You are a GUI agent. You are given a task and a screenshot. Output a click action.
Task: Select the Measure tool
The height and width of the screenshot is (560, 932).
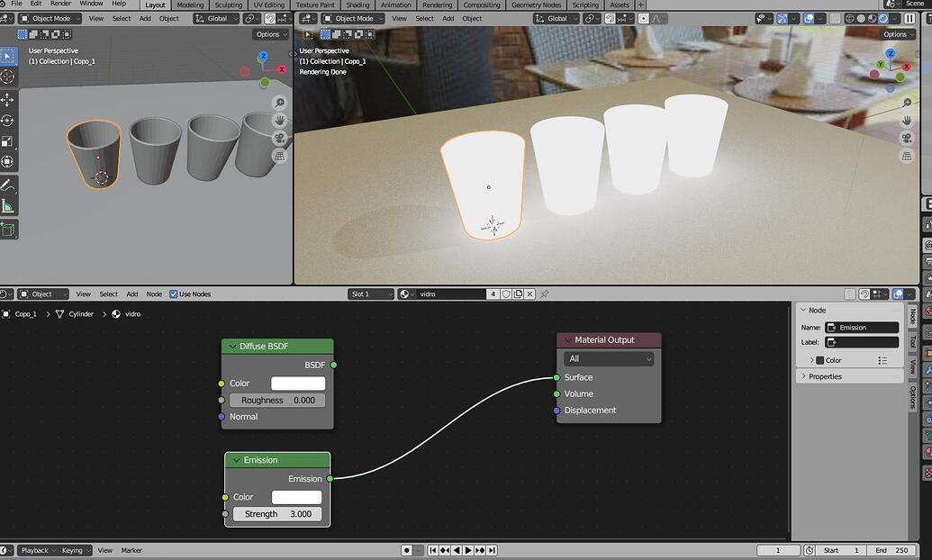click(x=8, y=206)
